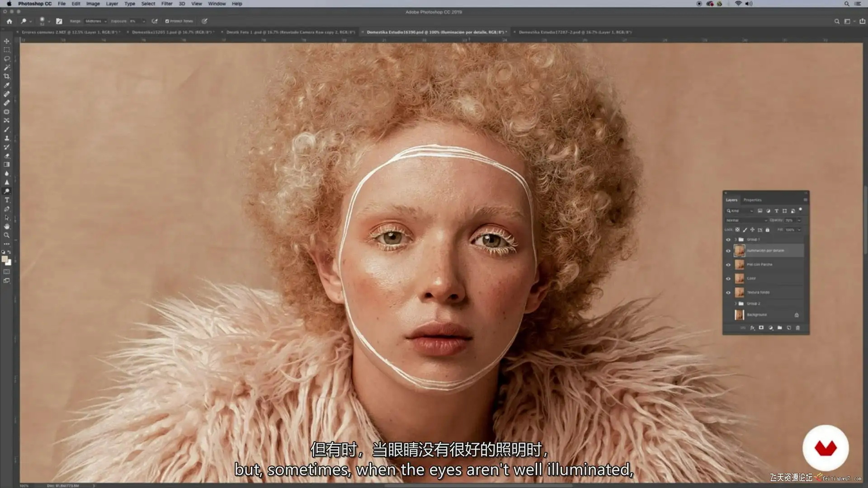Click the create new group folder icon
Viewport: 868px width, 488px height.
pyautogui.click(x=780, y=328)
